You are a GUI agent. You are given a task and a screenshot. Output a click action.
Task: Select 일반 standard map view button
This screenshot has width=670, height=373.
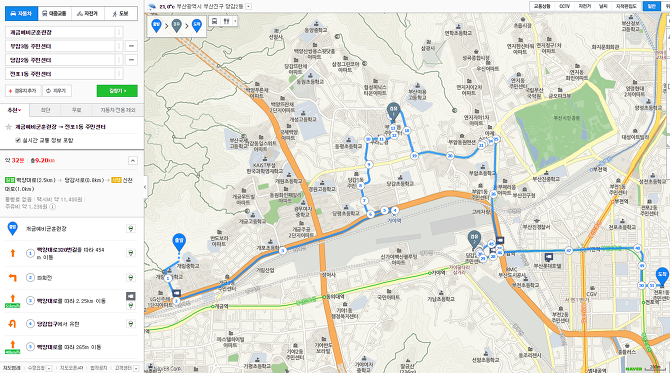pyautogui.click(x=651, y=6)
